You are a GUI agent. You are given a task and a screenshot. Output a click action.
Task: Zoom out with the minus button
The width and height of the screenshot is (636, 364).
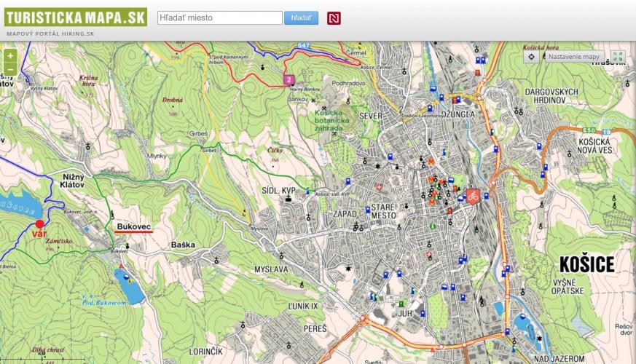pyautogui.click(x=10, y=69)
